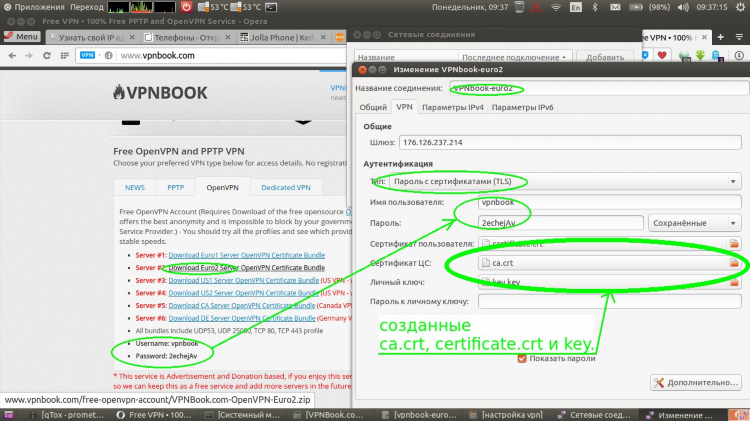Screen dimensions: 750x421
Task: Download Euro2 Server OpenVPN Certificate Bundle
Action: click(246, 267)
